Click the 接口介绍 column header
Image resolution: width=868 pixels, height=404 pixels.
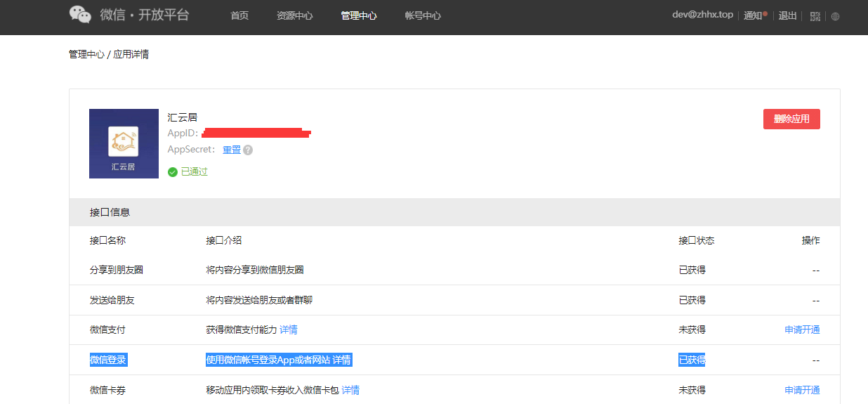[x=224, y=240]
